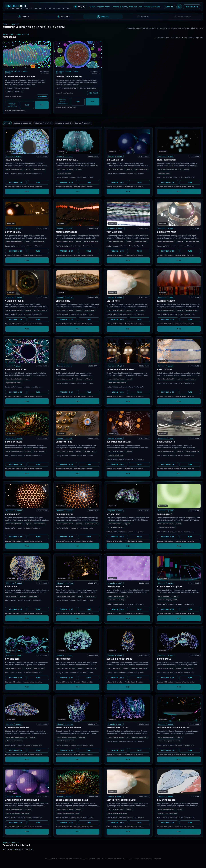The width and height of the screenshot is (206, 868).
Task: Click Tune on Obsidian Hive II card
Action: (x=89, y=537)
